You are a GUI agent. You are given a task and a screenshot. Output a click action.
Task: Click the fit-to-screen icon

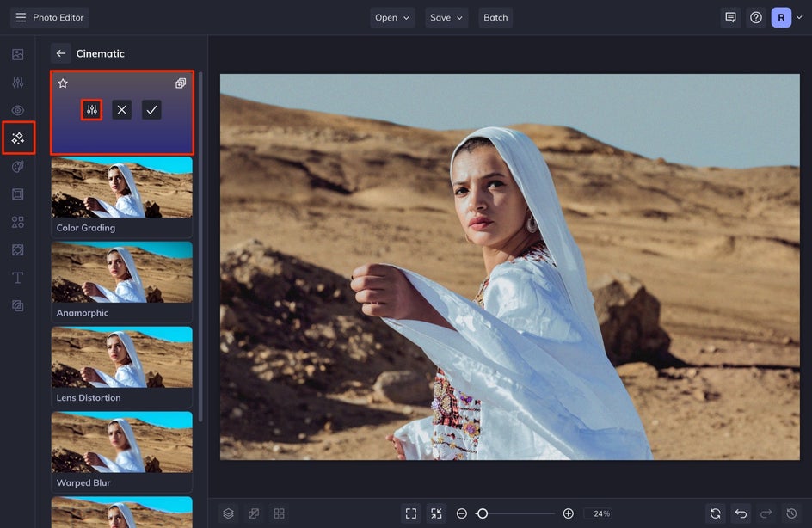click(411, 513)
